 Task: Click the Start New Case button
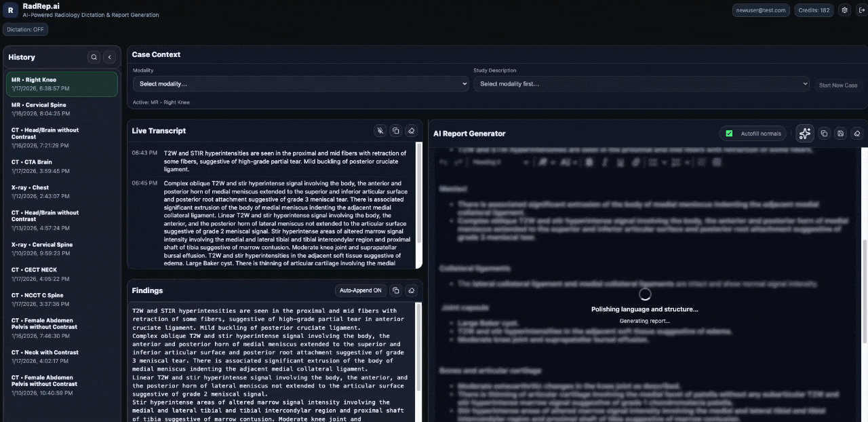[838, 84]
